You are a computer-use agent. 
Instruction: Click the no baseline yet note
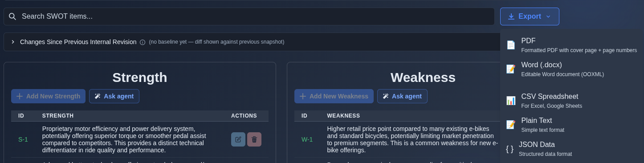click(216, 42)
